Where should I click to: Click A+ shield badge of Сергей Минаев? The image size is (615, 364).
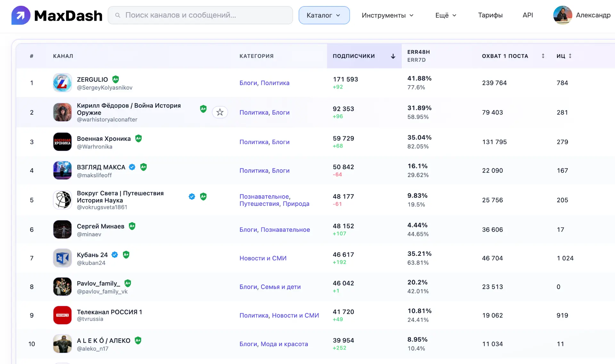point(132,226)
